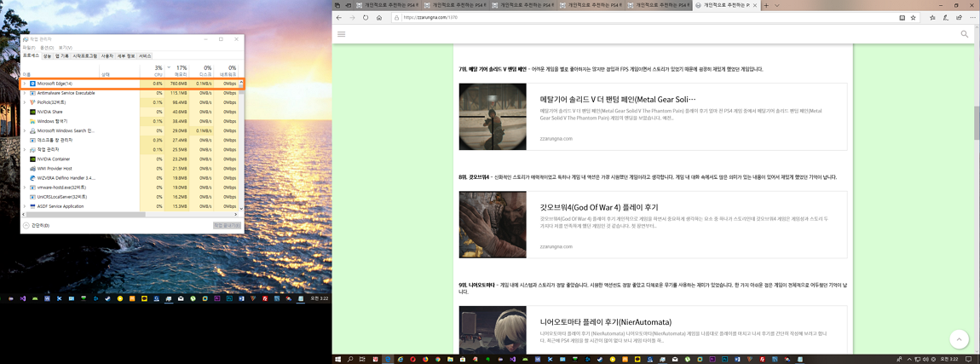The width and height of the screenshot is (980, 364).
Task: Open Task Manager 보기(V) menu
Action: [x=66, y=48]
